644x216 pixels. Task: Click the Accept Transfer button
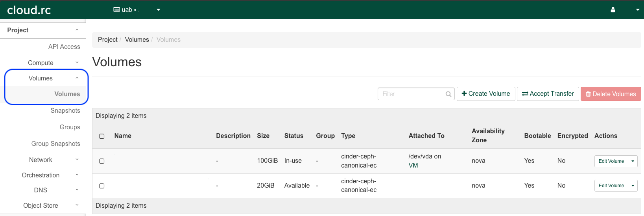point(548,94)
